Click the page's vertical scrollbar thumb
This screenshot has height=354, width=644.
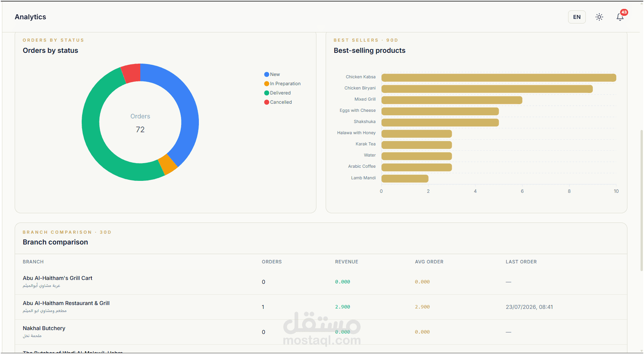[641, 201]
